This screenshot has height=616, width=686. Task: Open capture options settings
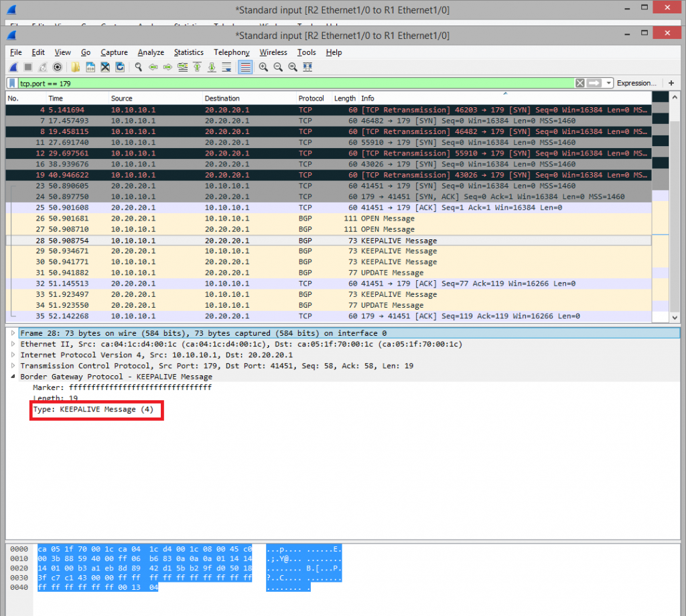coord(57,67)
